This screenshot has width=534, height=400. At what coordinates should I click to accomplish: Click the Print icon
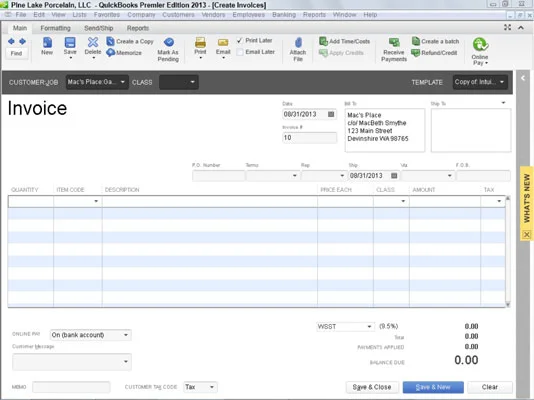200,43
